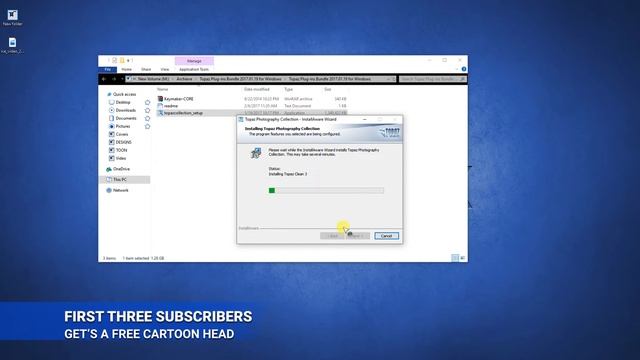Image resolution: width=640 pixels, height=360 pixels.
Task: Switch to Application Tools tab
Action: [x=194, y=69]
